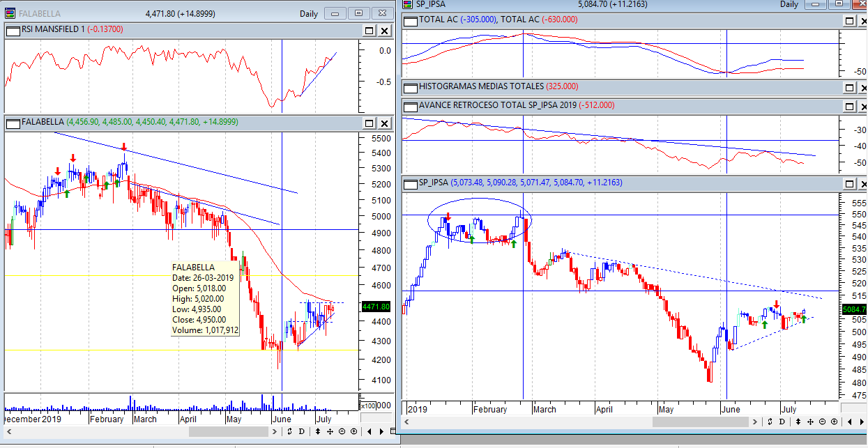868x448 pixels.
Task: Click the FALABELLA horizontal scrollbar thumb
Action: coord(229,431)
